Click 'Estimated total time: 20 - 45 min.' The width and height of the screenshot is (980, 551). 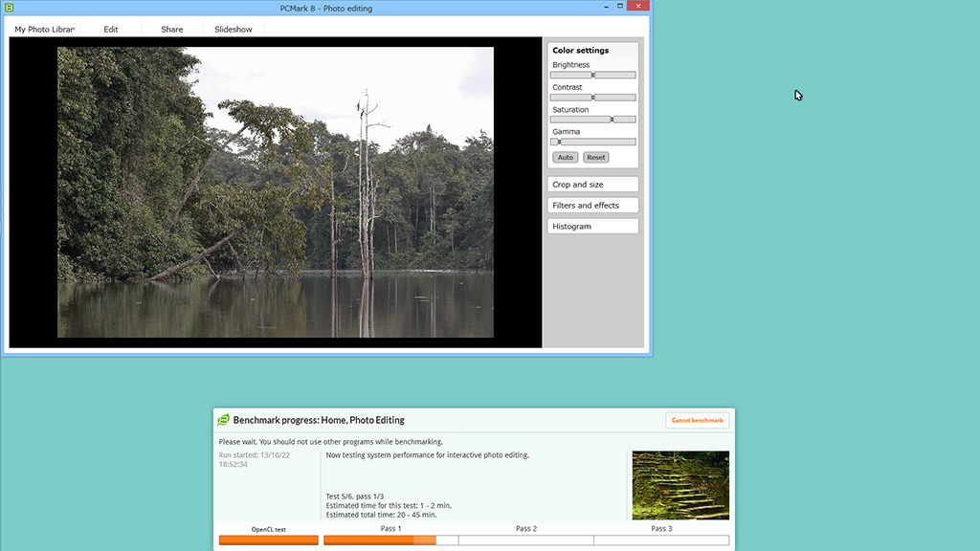(381, 515)
